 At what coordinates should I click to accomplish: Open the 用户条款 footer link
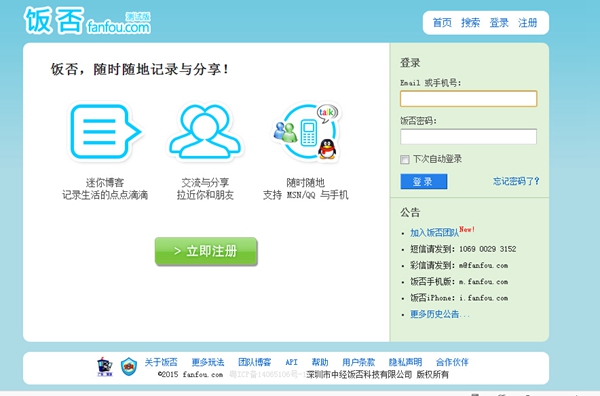point(359,362)
